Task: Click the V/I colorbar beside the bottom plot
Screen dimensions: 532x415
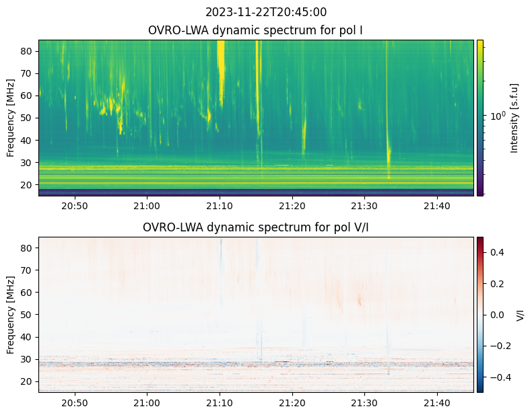Action: 480,314
